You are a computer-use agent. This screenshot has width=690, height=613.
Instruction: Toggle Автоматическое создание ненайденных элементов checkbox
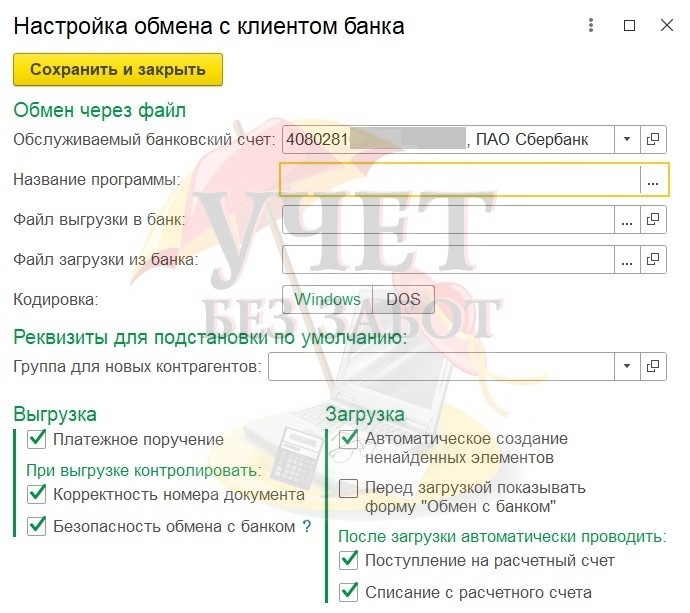[x=349, y=439]
